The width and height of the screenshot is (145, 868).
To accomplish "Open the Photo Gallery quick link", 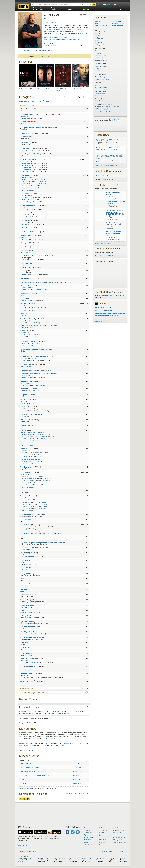I will pos(116,21).
